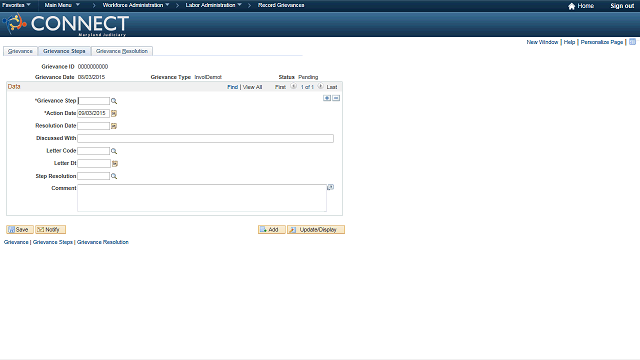
Task: Open the Letter Code lookup magnifier
Action: 114,151
